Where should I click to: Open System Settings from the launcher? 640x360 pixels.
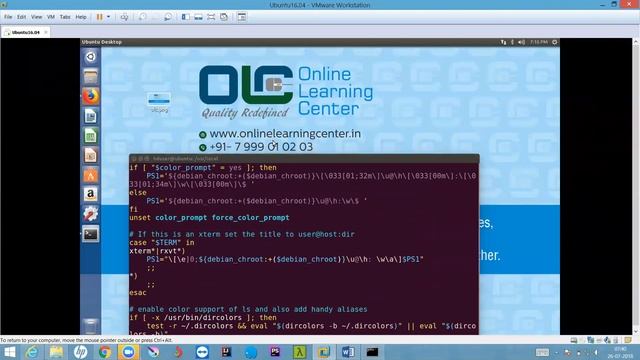[x=91, y=214]
